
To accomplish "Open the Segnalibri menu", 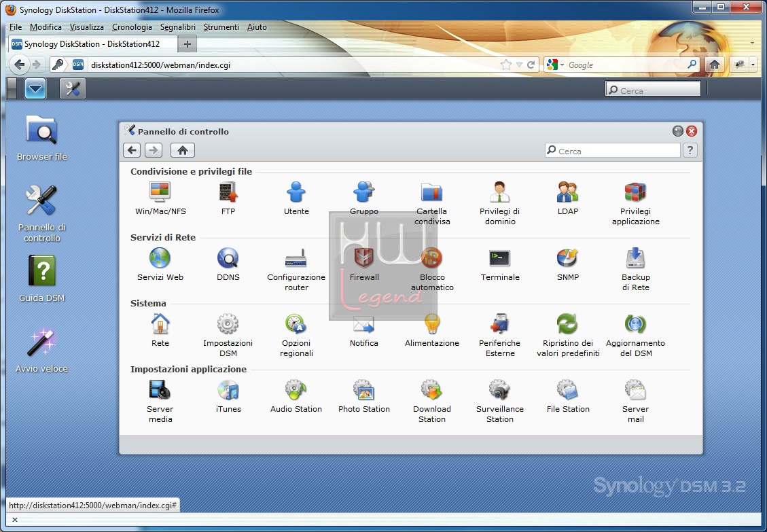I will tap(177, 27).
